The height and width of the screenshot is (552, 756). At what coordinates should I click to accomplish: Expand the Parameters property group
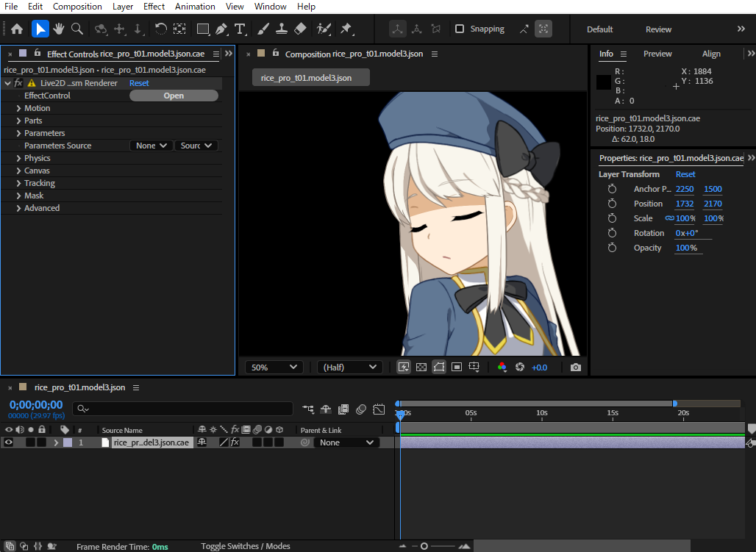tap(19, 133)
